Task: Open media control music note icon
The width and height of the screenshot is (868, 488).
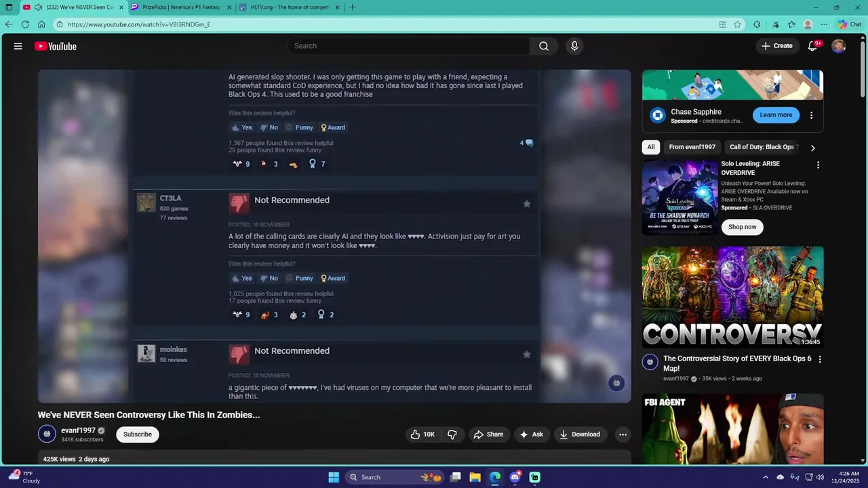Action: (x=776, y=24)
